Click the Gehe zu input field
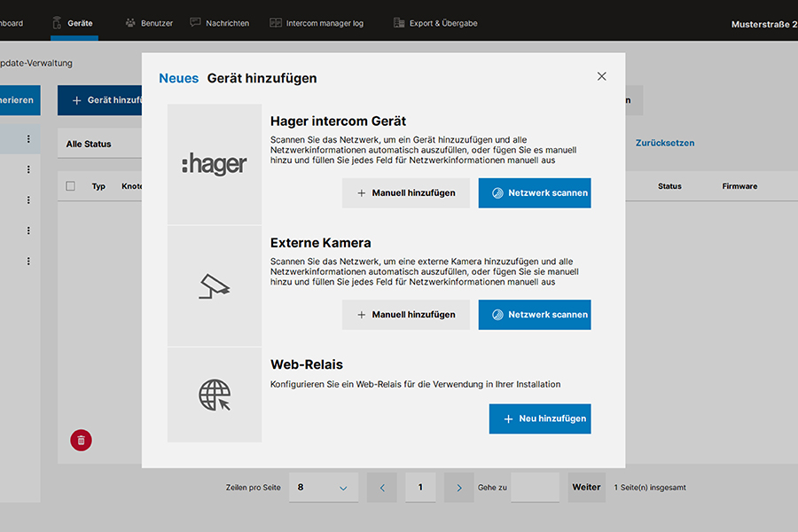Viewport: 798px width, 532px height. 535,487
